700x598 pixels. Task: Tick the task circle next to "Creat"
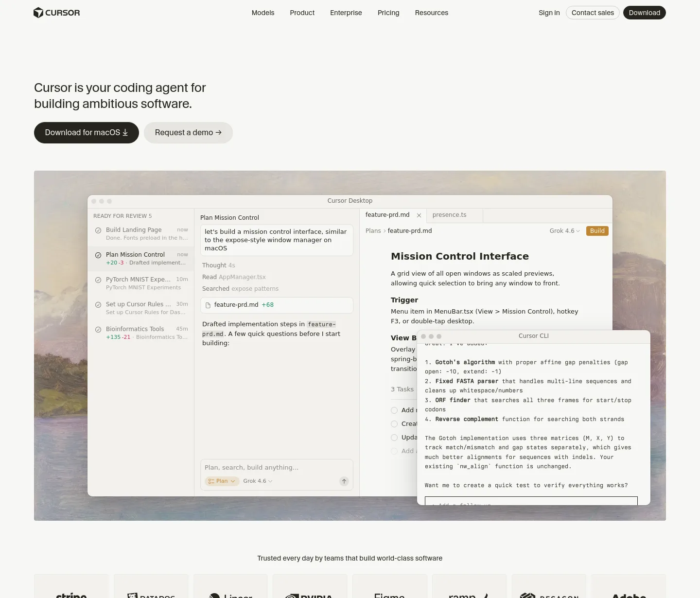[394, 424]
